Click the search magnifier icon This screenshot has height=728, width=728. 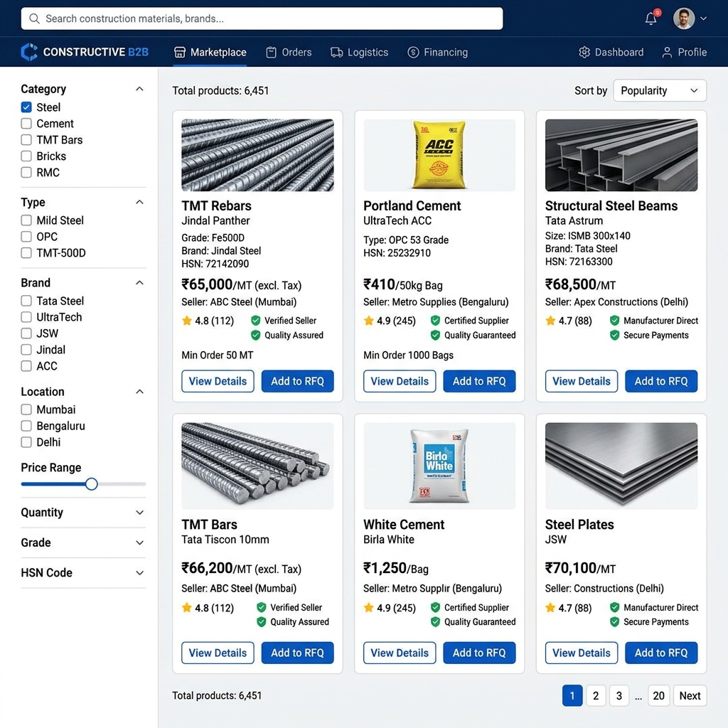tap(34, 18)
